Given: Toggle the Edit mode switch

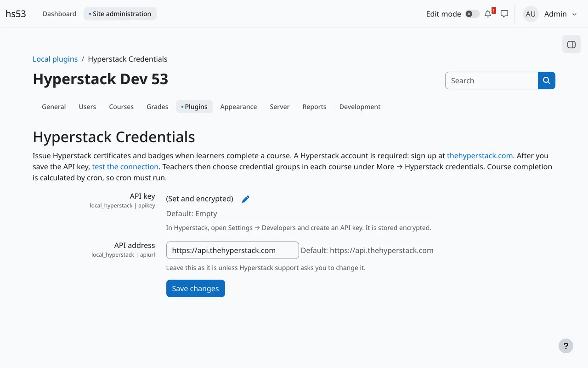Looking at the screenshot, I should click(472, 14).
